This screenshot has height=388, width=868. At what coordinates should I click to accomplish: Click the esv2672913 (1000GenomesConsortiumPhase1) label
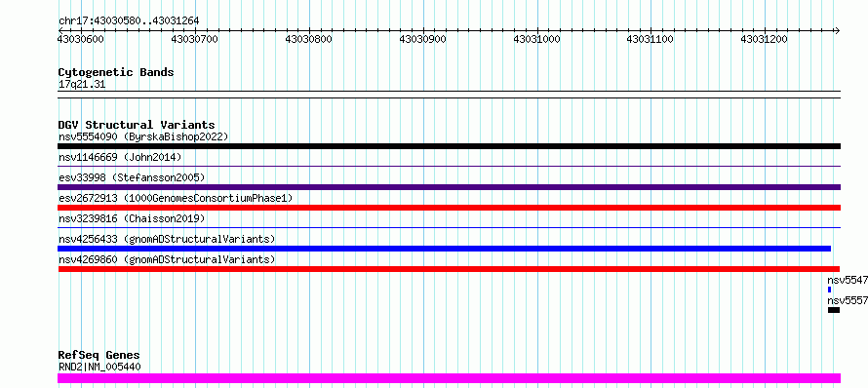pos(176,198)
